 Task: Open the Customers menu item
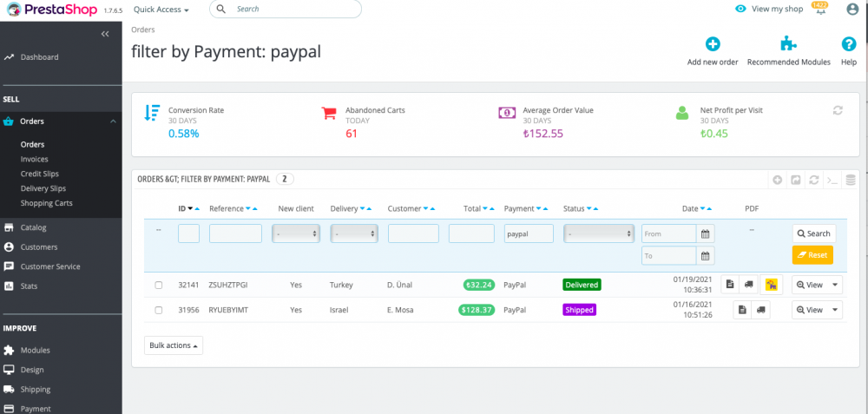39,247
